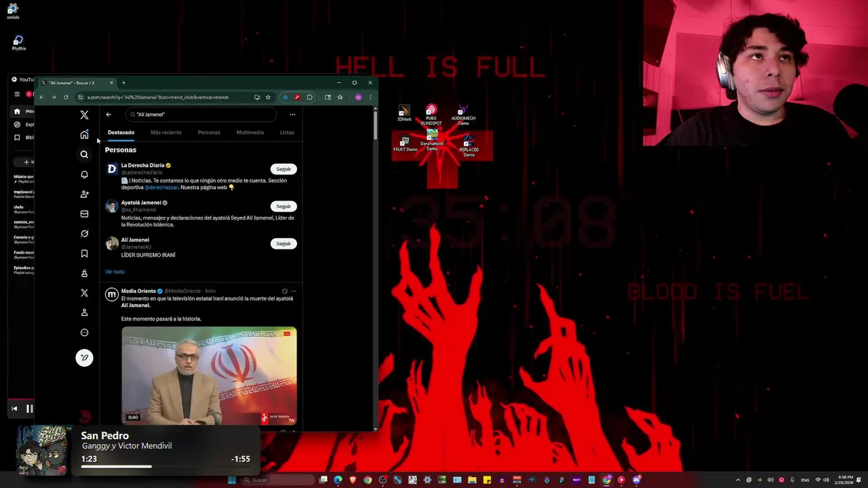Go to Home feed icon in X sidebar
Screen dimensions: 868x488
[84, 135]
